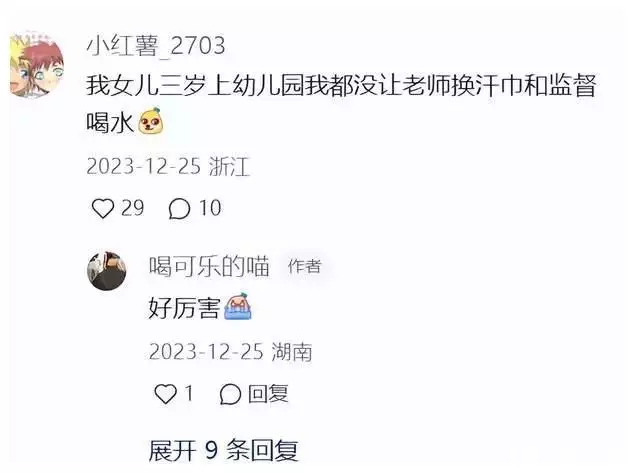This screenshot has height=473, width=640.
Task: Click the crying emoji after 好厉害
Action: coord(238,306)
